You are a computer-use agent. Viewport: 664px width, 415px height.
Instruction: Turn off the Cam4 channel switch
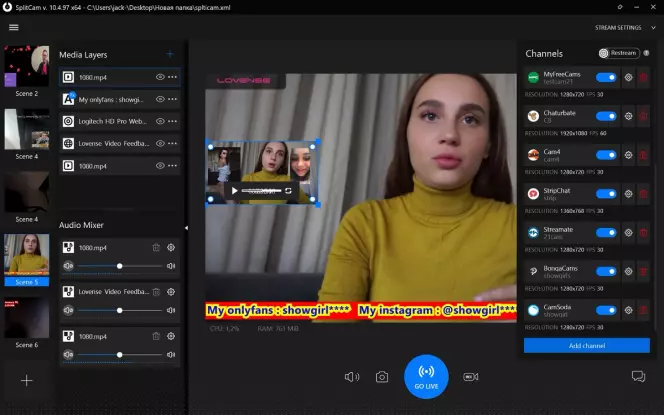pyautogui.click(x=606, y=155)
